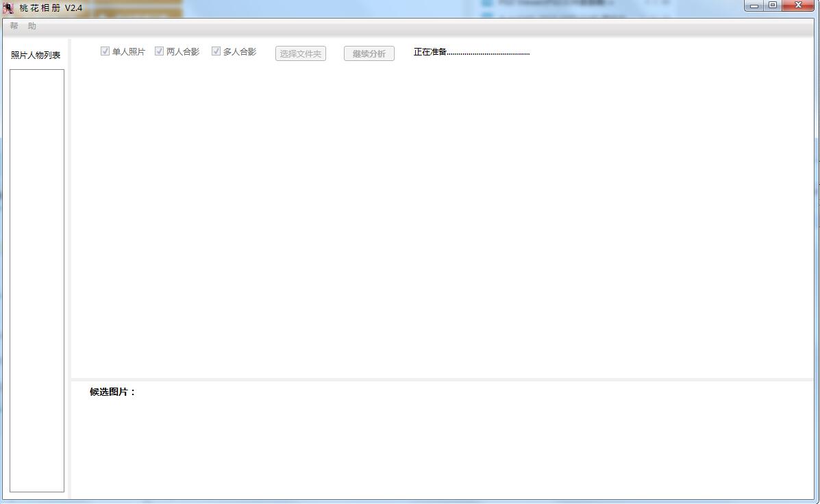Click the dotted progress line after 正在准备
The image size is (820, 504).
(x=489, y=53)
